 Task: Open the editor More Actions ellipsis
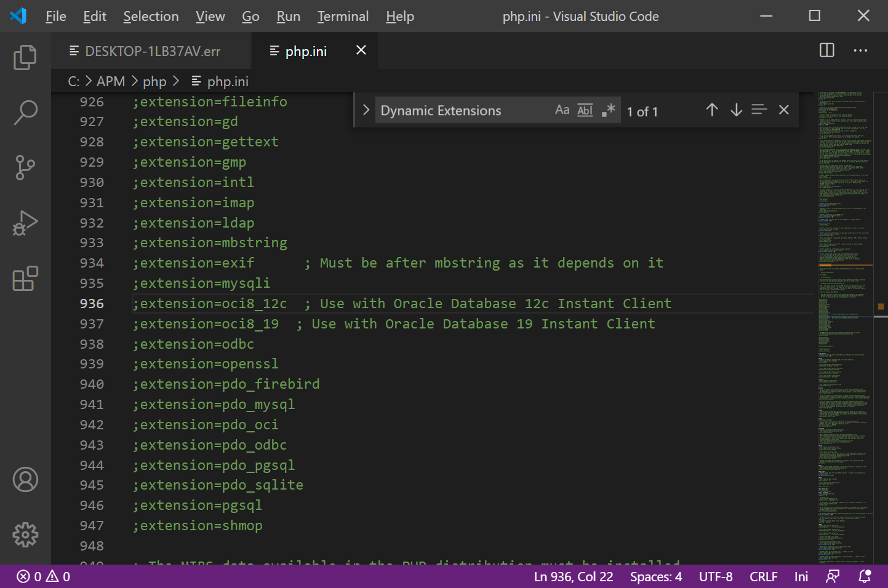coord(860,50)
